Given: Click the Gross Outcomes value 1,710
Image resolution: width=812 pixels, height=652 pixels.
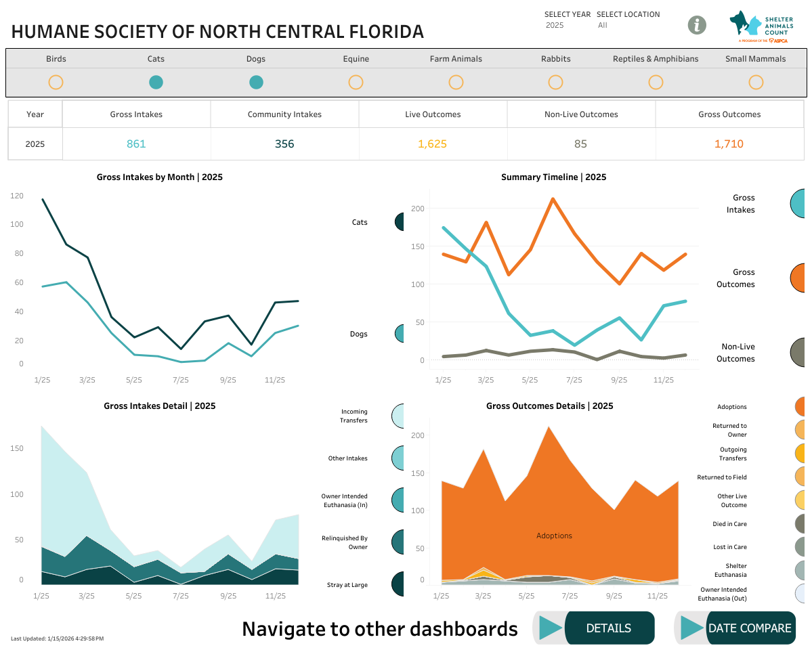Looking at the screenshot, I should click(729, 144).
